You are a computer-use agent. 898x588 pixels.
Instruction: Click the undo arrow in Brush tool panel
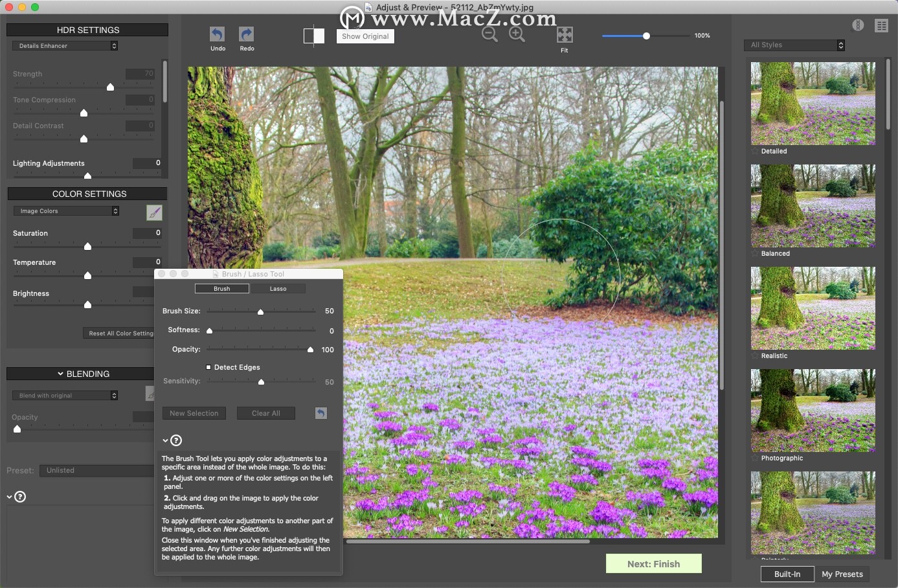321,413
